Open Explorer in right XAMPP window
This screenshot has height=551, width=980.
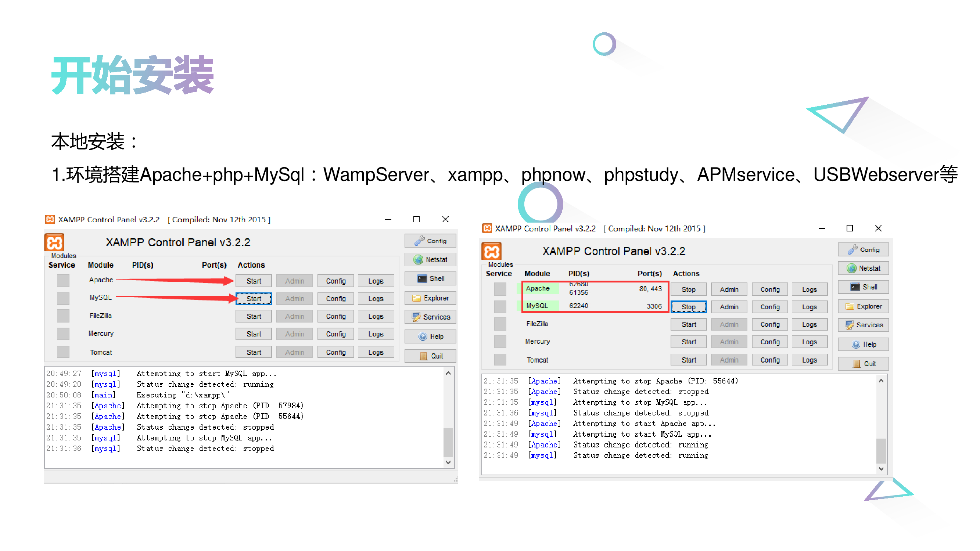pos(863,306)
